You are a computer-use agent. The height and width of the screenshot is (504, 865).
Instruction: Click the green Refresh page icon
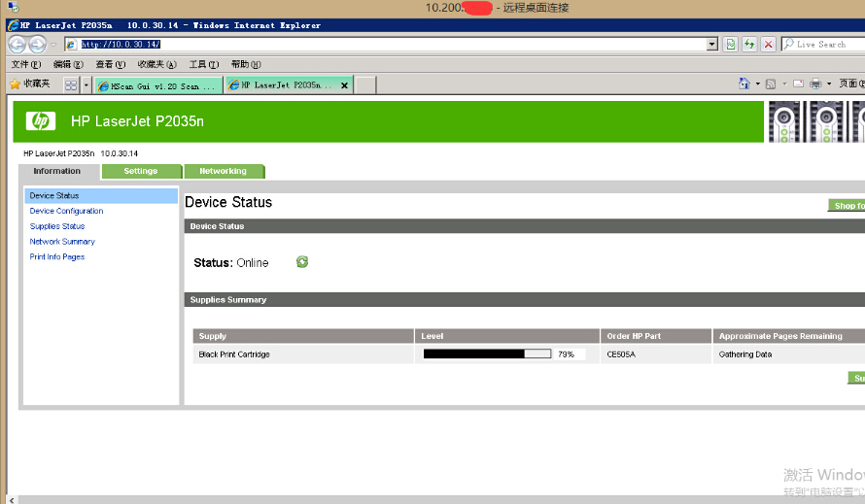point(749,44)
